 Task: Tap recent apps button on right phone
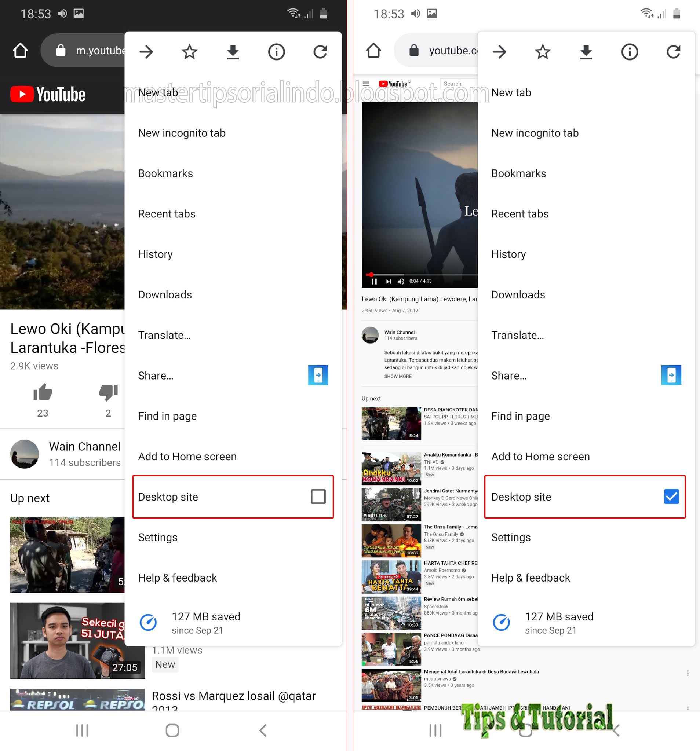pos(435,730)
